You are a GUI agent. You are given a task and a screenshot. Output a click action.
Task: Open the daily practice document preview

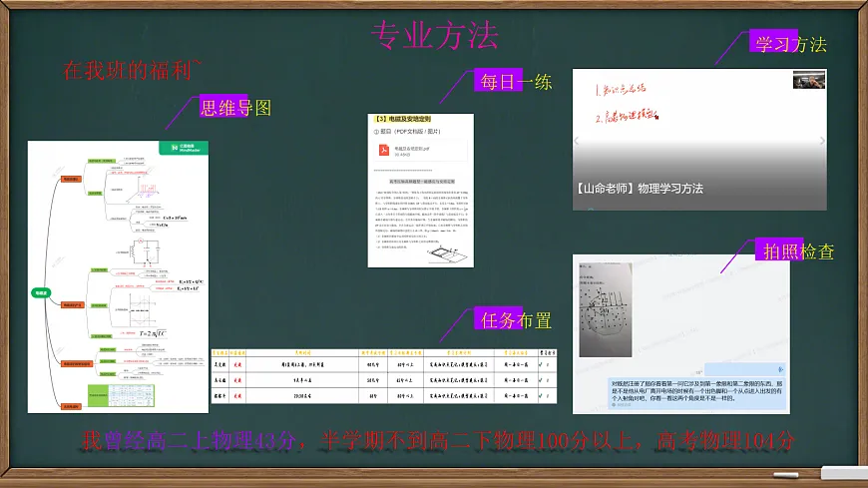point(421,191)
